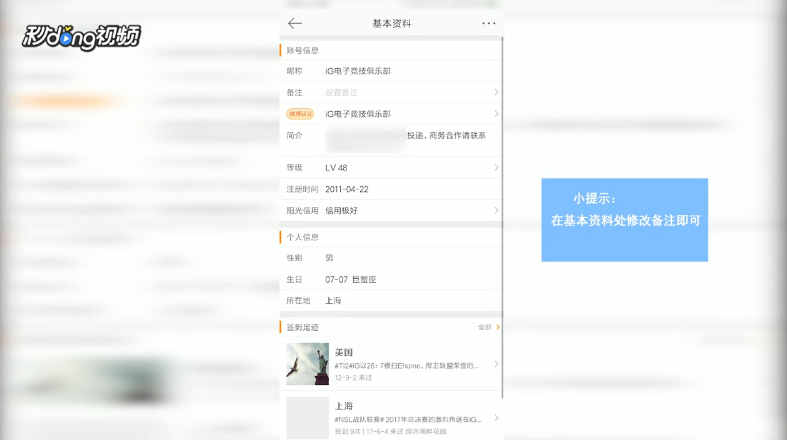
Task: Open the 阳光信用 row chevron
Action: click(x=496, y=210)
